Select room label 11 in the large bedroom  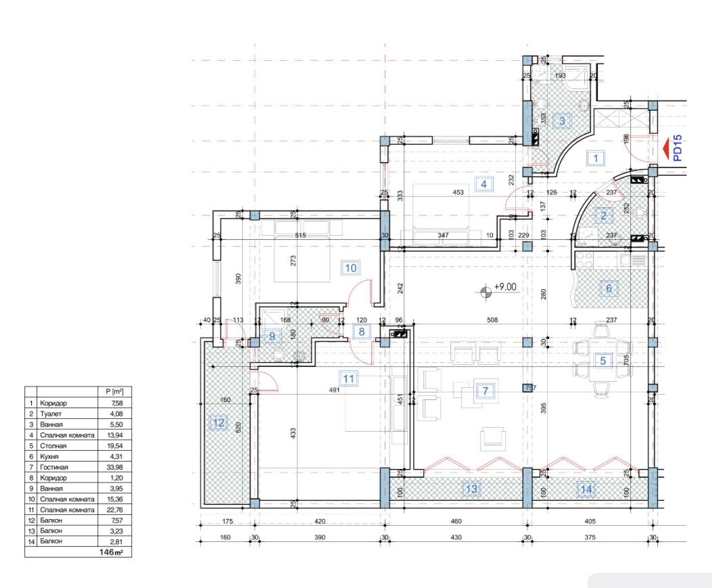click(348, 378)
